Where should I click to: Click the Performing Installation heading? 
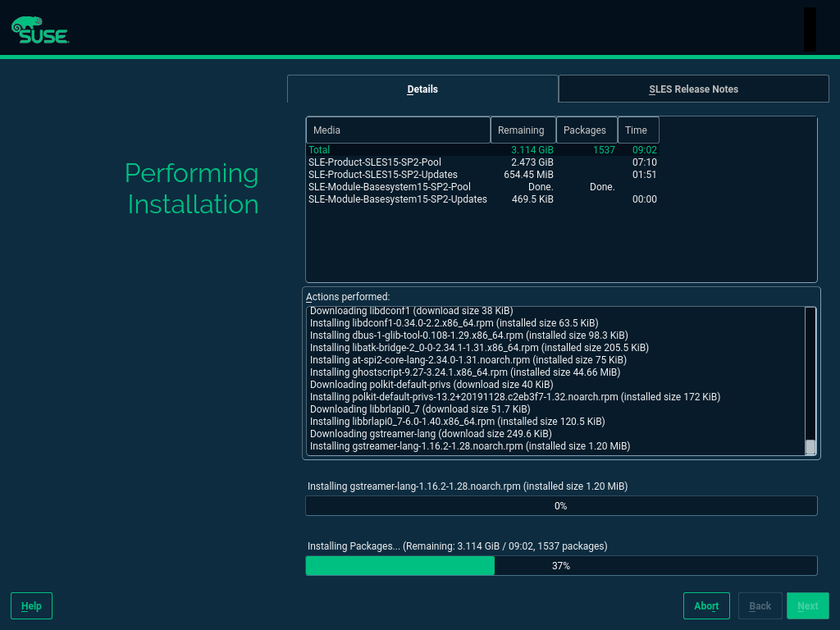click(x=192, y=189)
